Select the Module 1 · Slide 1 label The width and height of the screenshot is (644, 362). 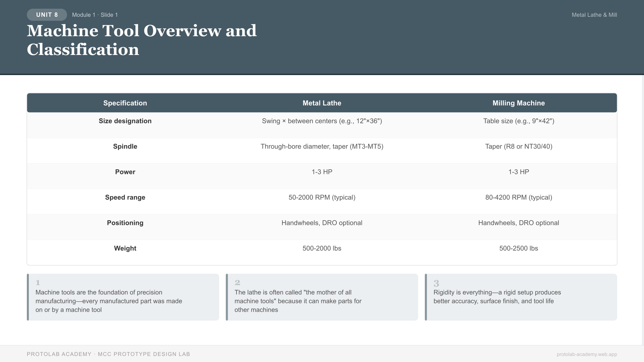pyautogui.click(x=95, y=15)
